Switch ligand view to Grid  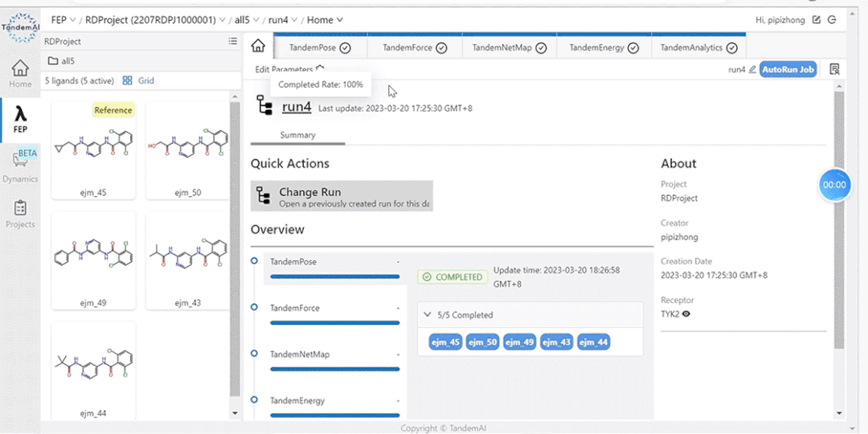click(x=138, y=80)
